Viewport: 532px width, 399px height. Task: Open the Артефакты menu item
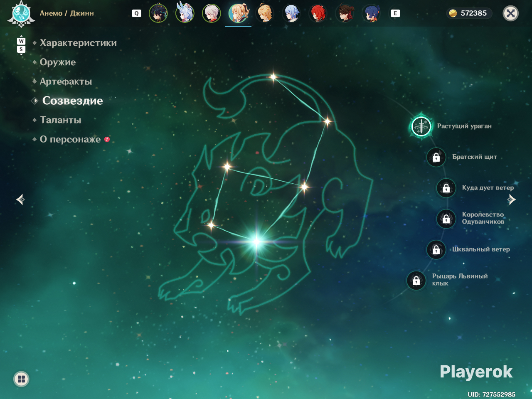(x=66, y=81)
